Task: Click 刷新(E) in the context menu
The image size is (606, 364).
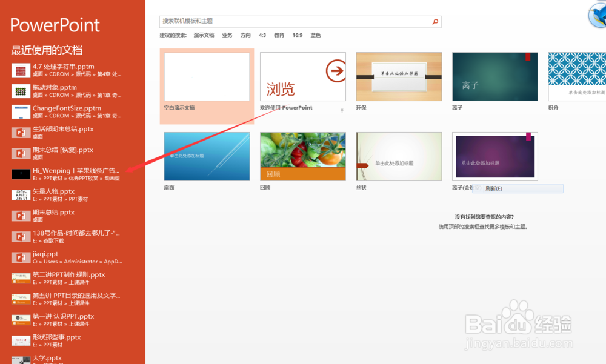Action: click(518, 188)
